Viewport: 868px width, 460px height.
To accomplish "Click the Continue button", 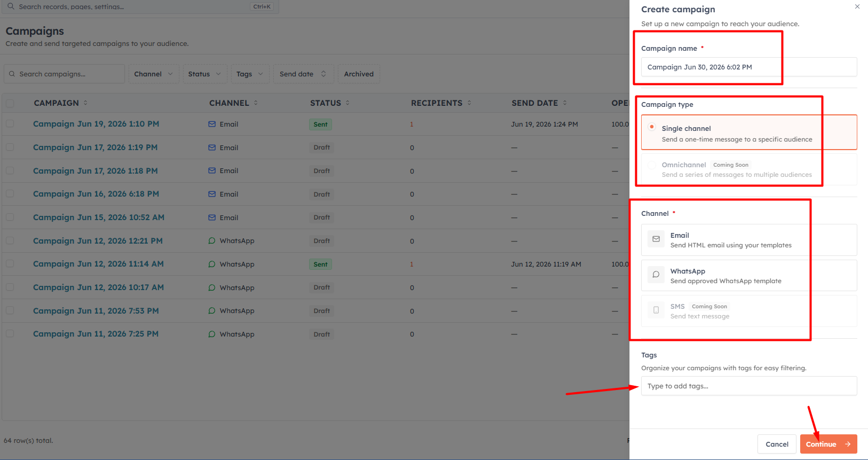I will tap(828, 444).
